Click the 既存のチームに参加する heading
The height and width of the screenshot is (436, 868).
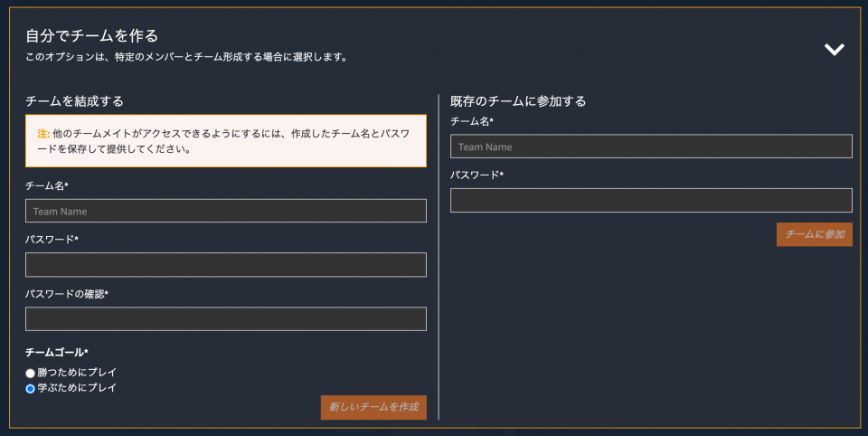tap(518, 100)
